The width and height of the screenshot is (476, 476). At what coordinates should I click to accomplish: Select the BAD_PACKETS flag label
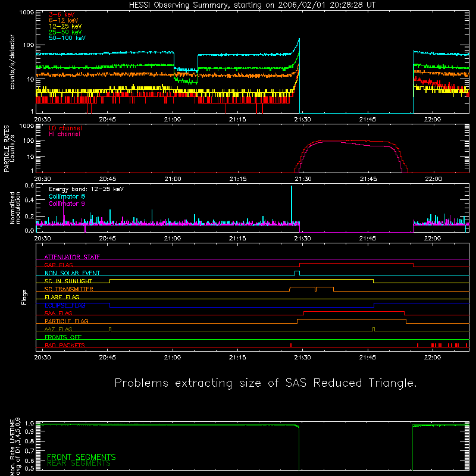pyautogui.click(x=65, y=345)
